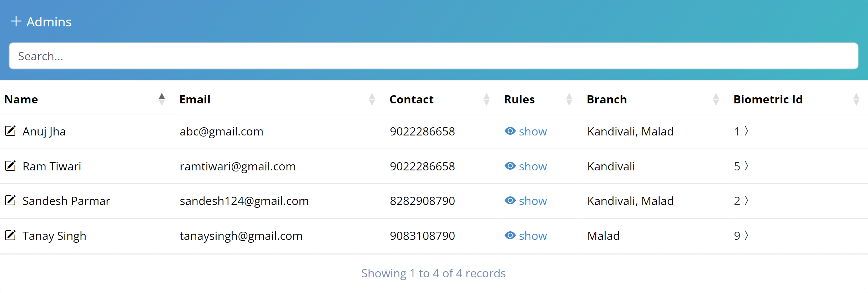The height and width of the screenshot is (293, 868).
Task: Click email tanaysingh@gmail.com
Action: point(241,236)
